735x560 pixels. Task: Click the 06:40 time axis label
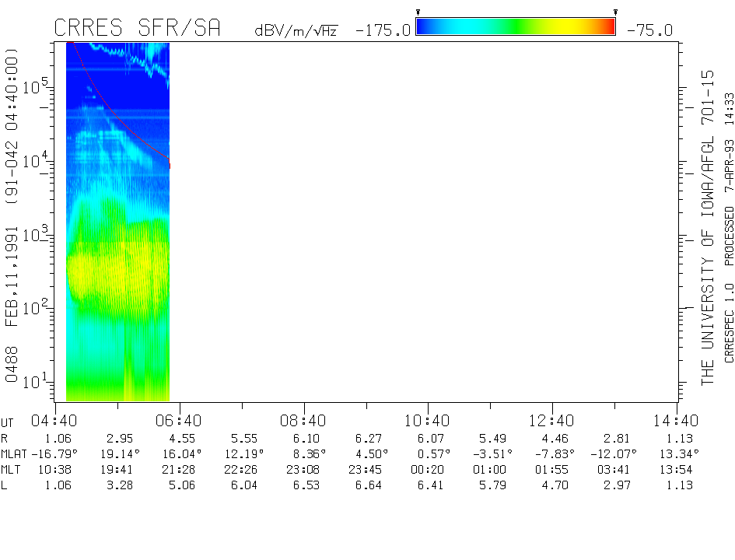coord(179,420)
